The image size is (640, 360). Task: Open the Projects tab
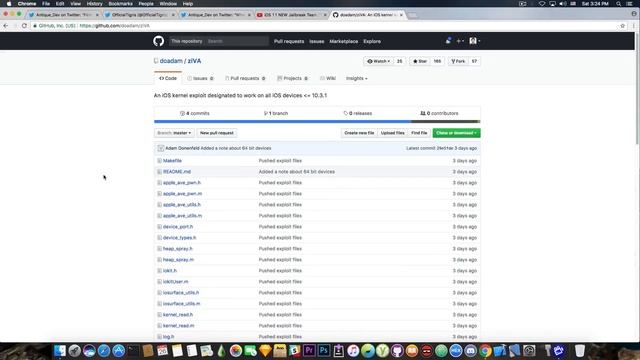click(x=293, y=78)
